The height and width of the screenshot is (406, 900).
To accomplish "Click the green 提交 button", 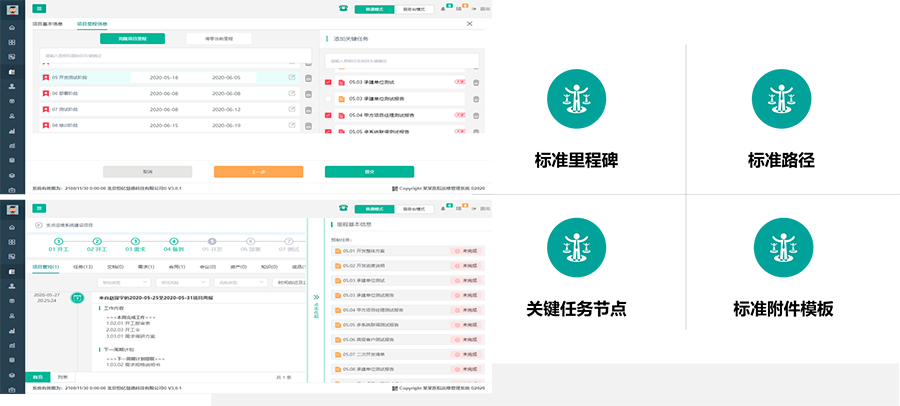I will tap(369, 171).
